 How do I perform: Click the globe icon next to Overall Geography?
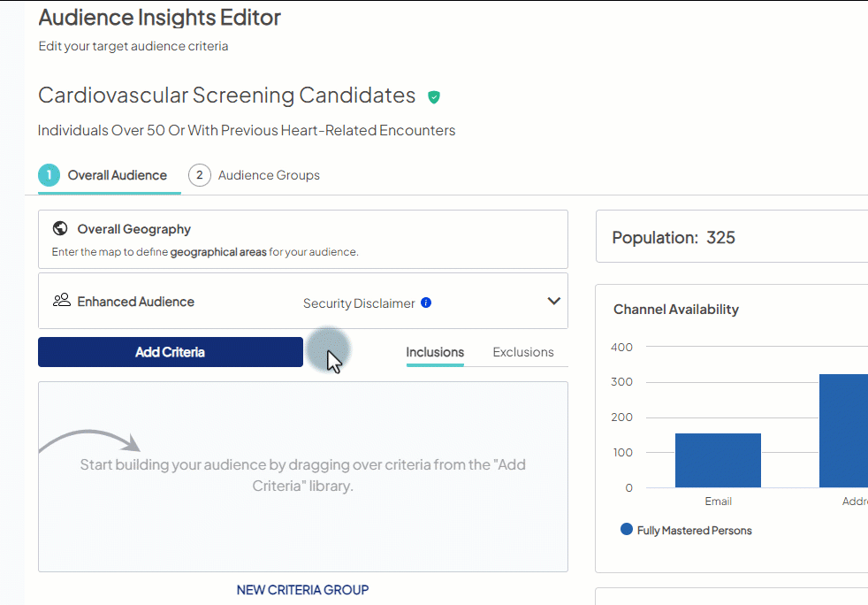coord(59,227)
